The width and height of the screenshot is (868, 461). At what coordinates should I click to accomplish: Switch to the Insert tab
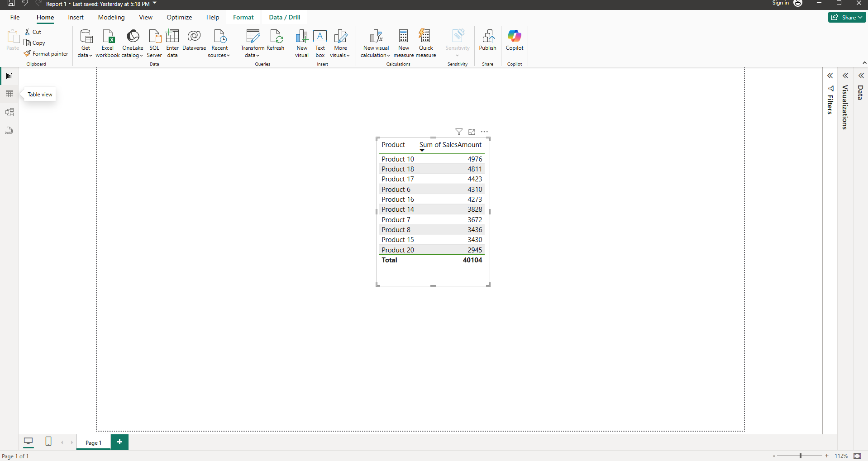(76, 17)
